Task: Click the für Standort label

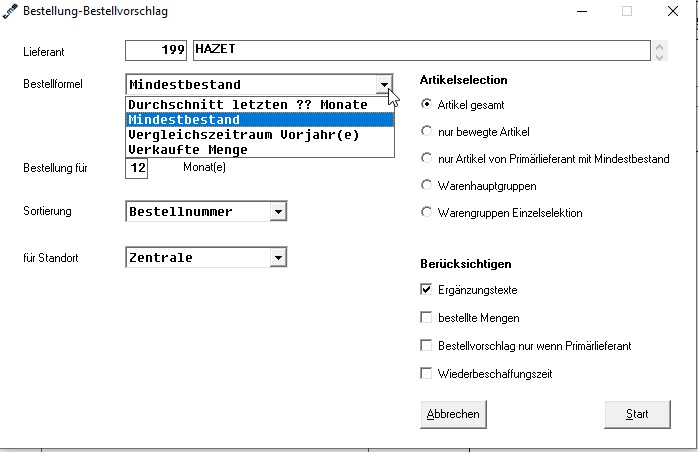Action: coord(51,258)
